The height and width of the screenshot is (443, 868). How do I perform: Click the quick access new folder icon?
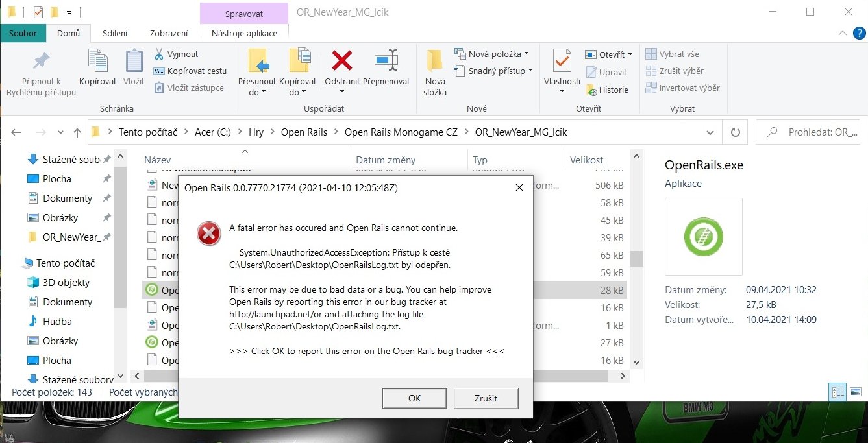coord(55,12)
